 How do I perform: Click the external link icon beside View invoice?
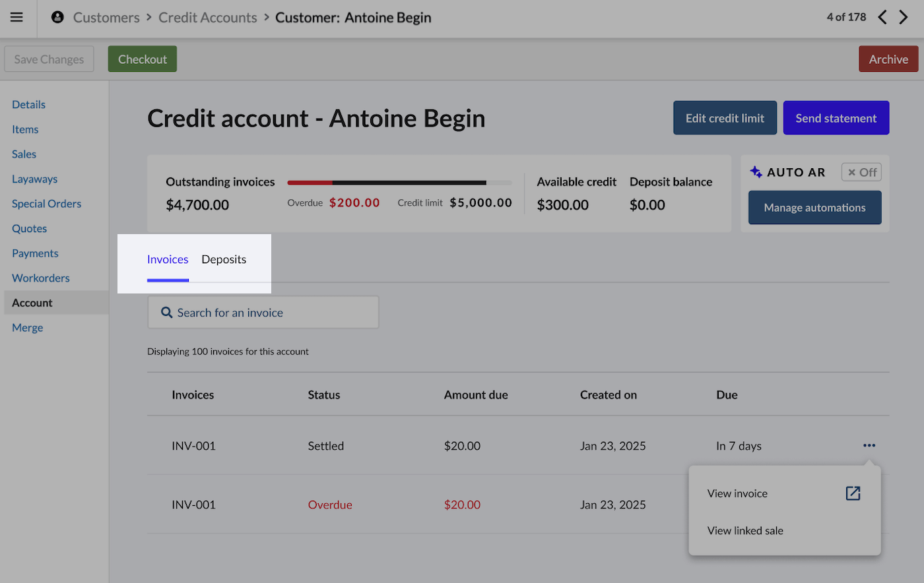pos(853,493)
